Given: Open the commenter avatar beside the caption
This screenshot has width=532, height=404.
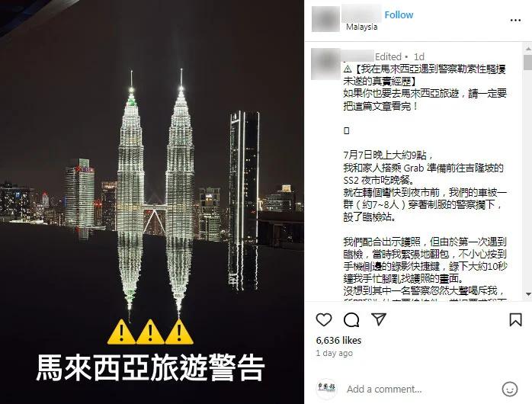Looking at the screenshot, I should click(x=325, y=63).
